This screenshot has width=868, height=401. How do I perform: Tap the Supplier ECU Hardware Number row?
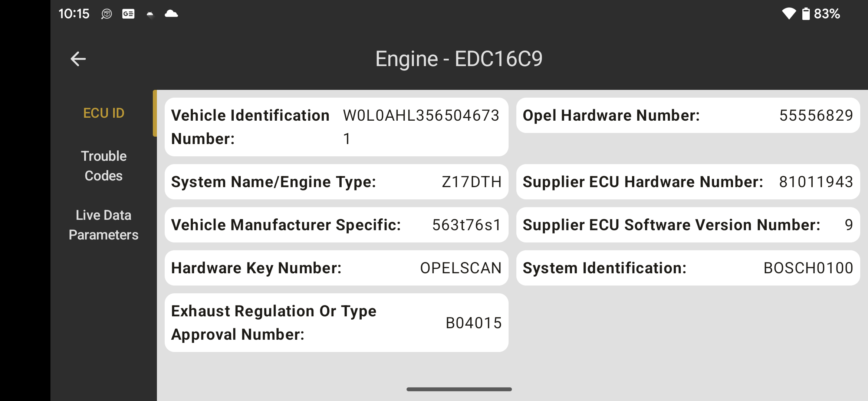point(688,182)
